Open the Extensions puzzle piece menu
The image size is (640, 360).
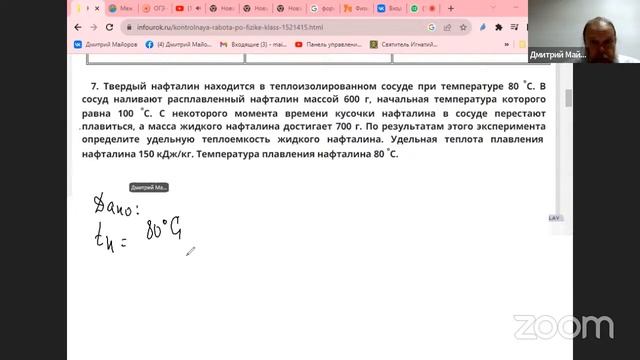[x=498, y=27]
